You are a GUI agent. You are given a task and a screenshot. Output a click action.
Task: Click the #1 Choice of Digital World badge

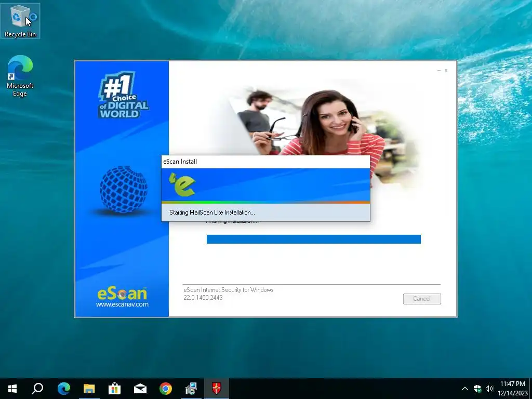click(124, 95)
